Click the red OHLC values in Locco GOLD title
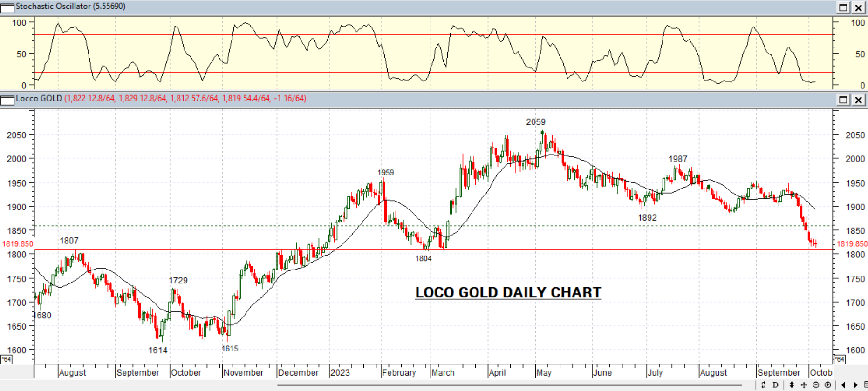This screenshot has height=391, width=868. (185, 99)
